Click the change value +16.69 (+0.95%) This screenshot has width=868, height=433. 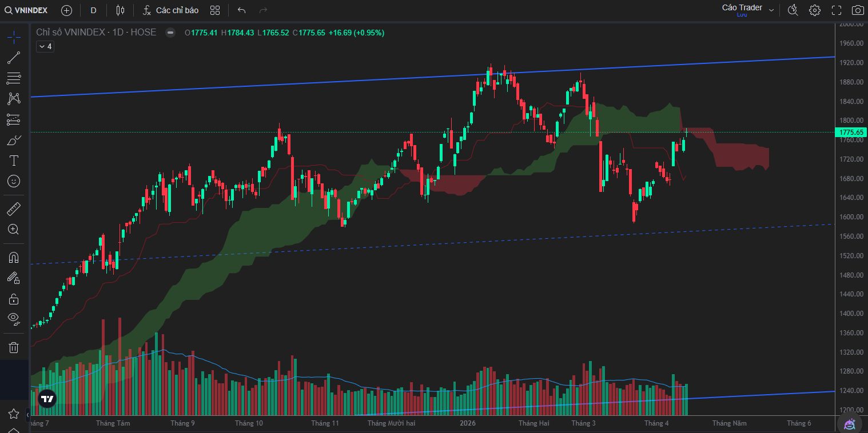click(x=356, y=33)
